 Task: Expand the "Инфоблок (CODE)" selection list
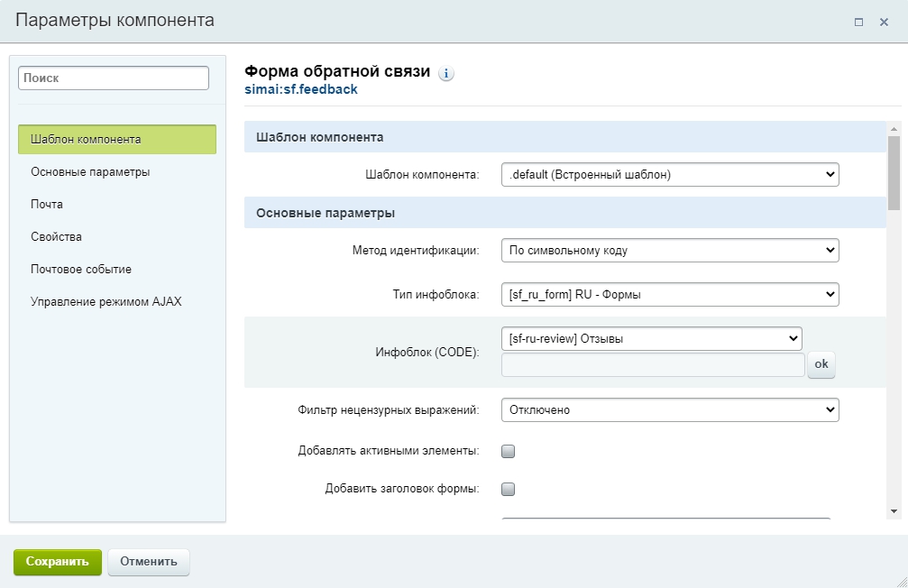click(651, 339)
